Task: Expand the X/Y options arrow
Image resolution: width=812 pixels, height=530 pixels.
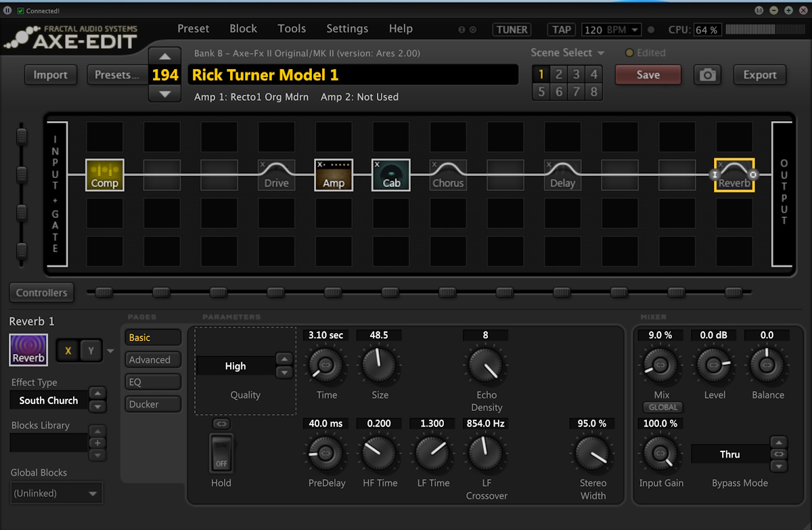Action: [110, 351]
